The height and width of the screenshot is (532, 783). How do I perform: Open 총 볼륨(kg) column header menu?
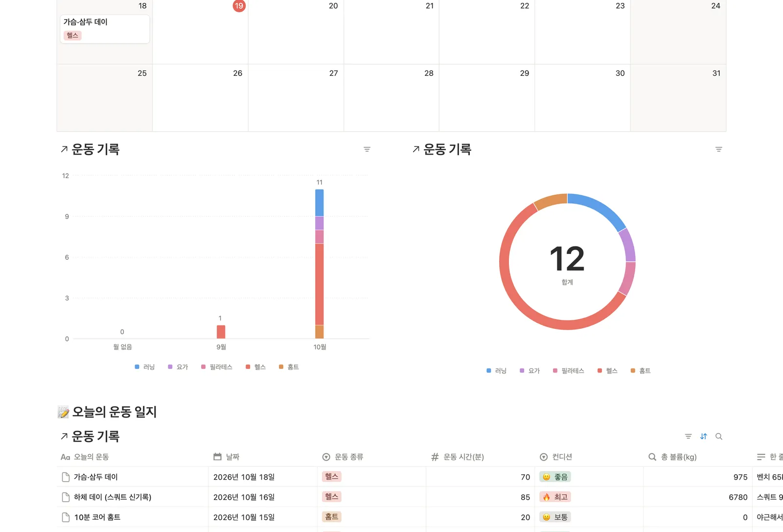click(697, 457)
